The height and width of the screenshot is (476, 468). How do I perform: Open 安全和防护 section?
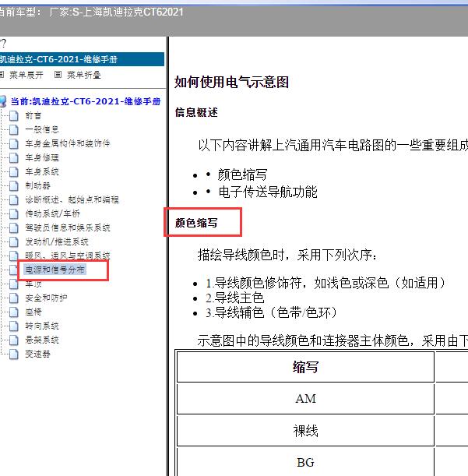[46, 298]
